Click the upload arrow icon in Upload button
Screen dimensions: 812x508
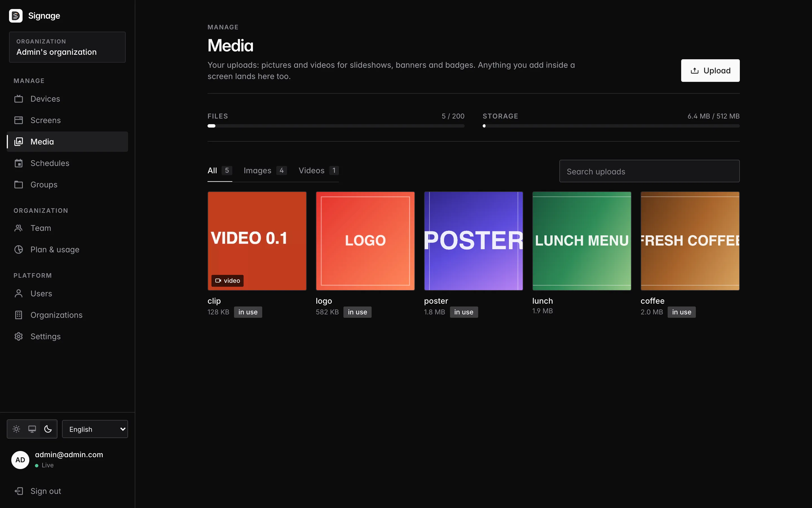(694, 71)
